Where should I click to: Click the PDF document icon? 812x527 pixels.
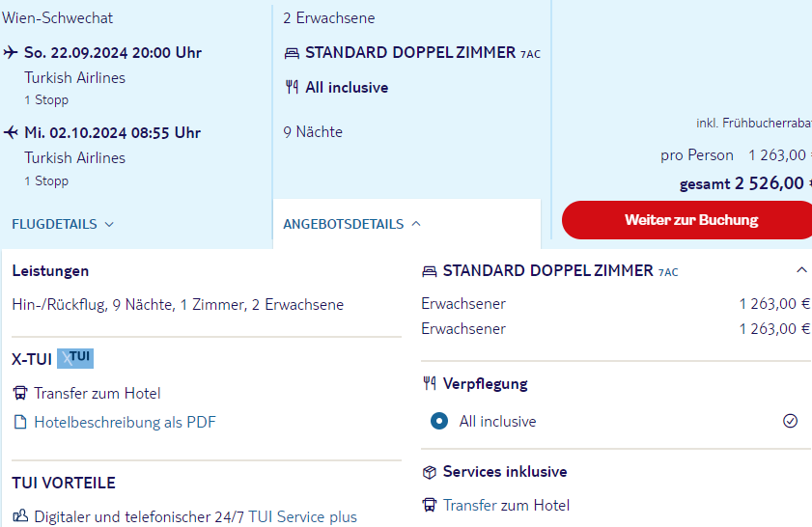[20, 423]
